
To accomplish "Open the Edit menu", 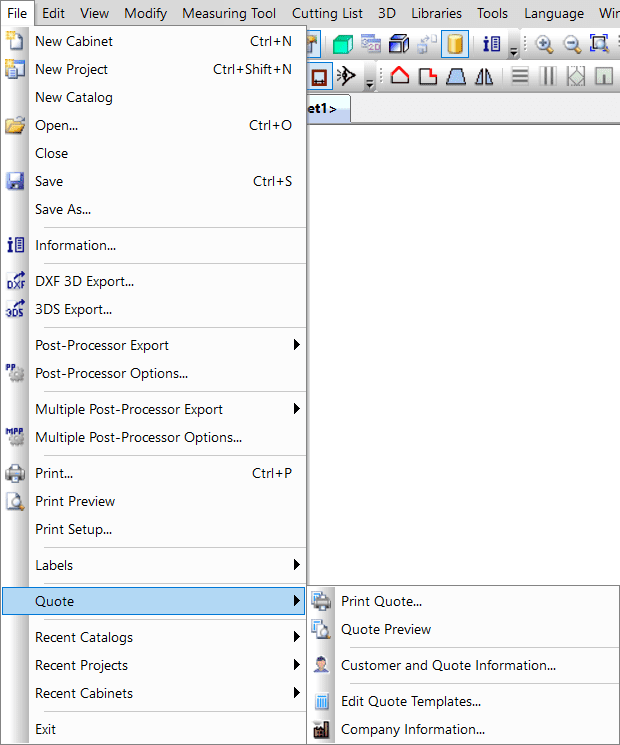I will 53,13.
